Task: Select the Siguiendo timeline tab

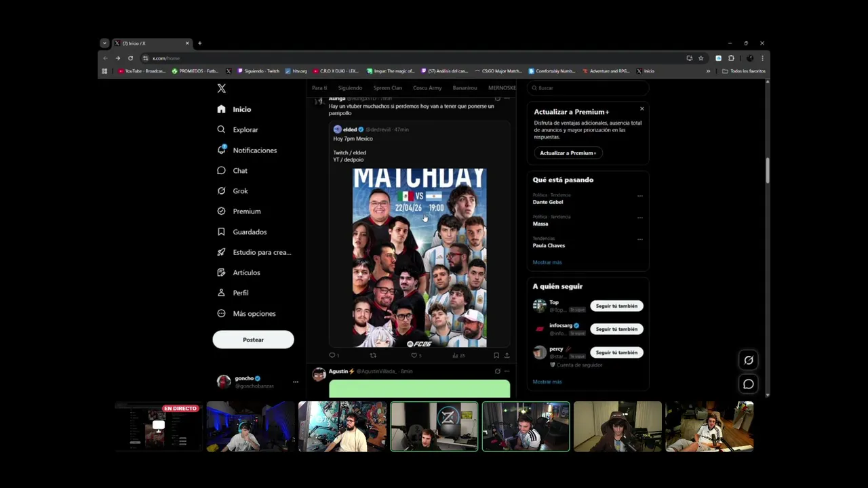Action: (x=350, y=88)
